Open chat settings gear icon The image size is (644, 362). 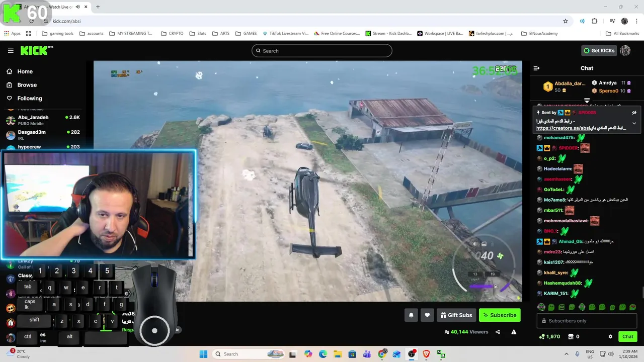tap(610, 336)
